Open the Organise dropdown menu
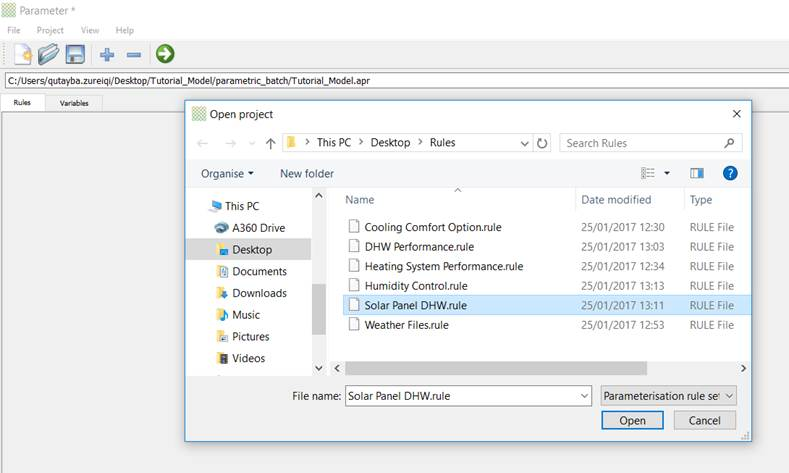Image resolution: width=789 pixels, height=473 pixels. pos(227,174)
